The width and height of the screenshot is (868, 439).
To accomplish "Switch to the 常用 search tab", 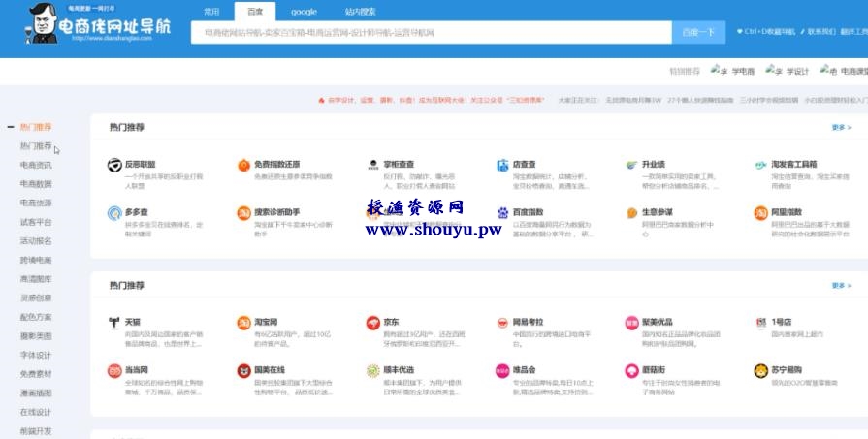I will click(211, 12).
